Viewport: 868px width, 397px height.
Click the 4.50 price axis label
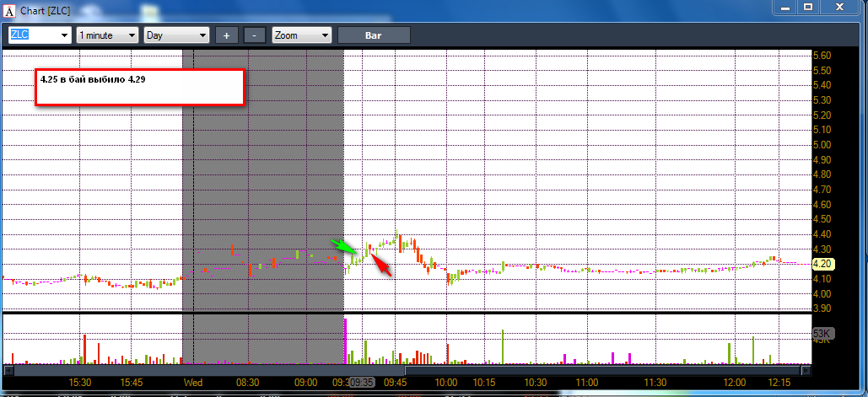[822, 219]
